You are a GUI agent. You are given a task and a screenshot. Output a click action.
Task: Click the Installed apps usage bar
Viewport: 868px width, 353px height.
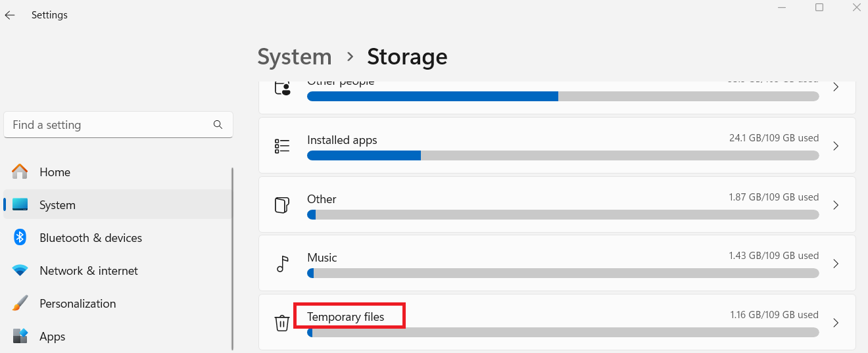coord(562,156)
